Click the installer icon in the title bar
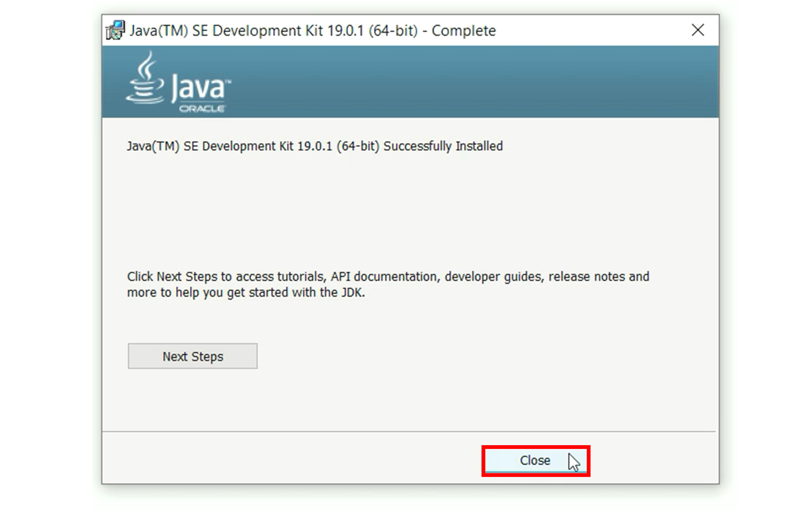812x514 pixels. click(115, 30)
